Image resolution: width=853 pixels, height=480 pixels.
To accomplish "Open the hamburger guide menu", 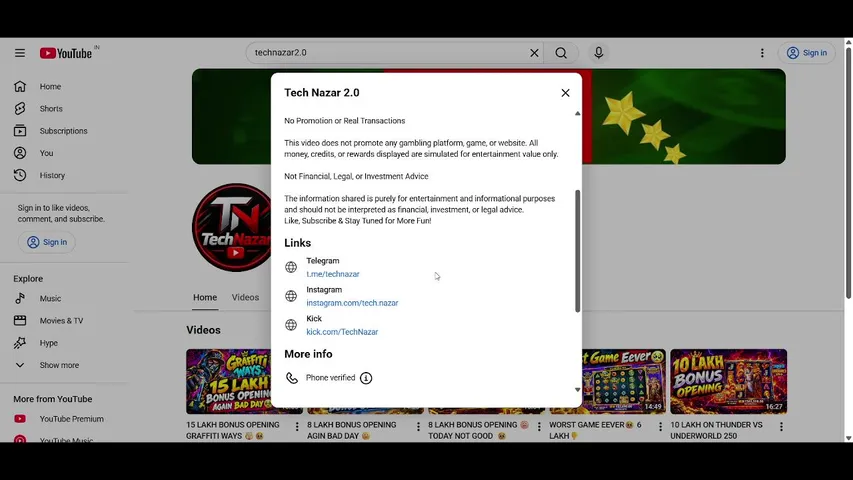I will 20,53.
